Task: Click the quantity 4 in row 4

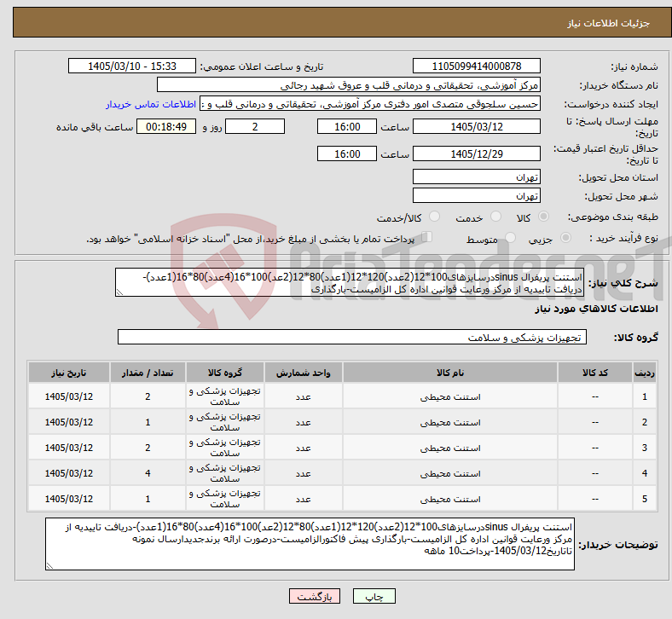Action: coord(148,473)
